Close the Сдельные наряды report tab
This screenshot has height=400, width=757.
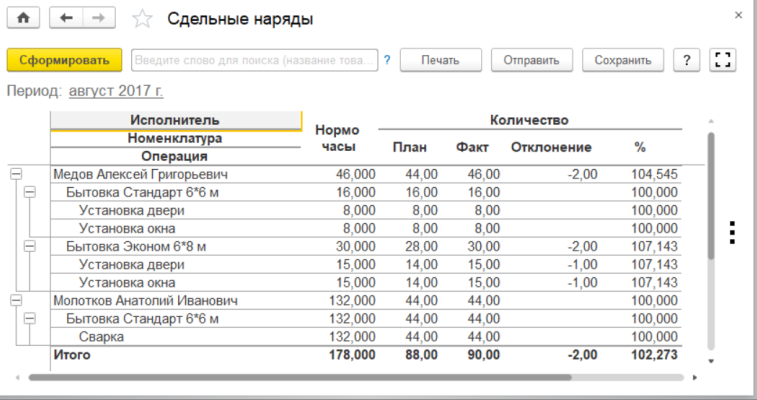[738, 16]
